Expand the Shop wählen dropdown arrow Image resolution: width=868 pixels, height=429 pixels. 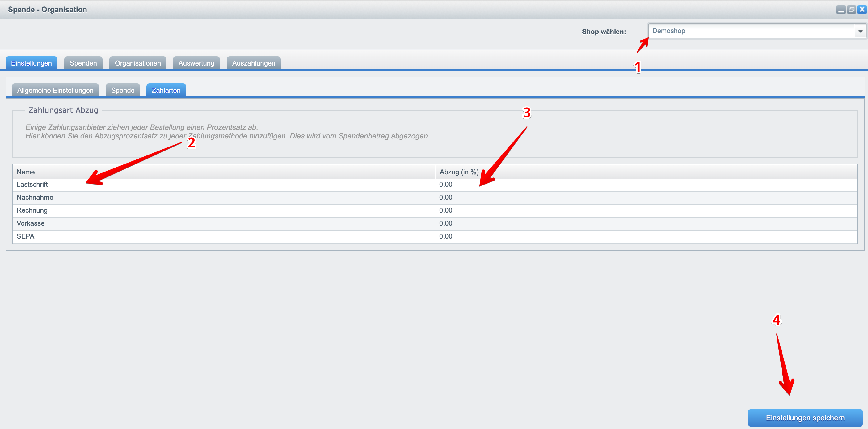coord(860,31)
